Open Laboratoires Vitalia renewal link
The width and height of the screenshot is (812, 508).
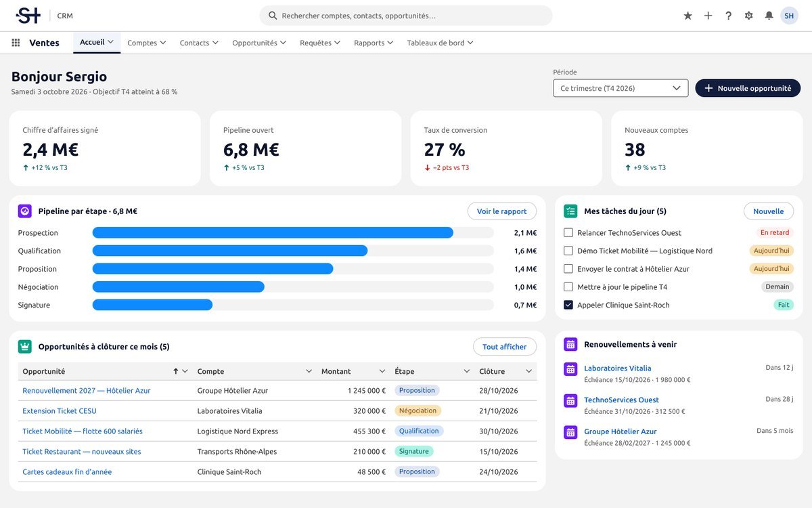click(618, 368)
